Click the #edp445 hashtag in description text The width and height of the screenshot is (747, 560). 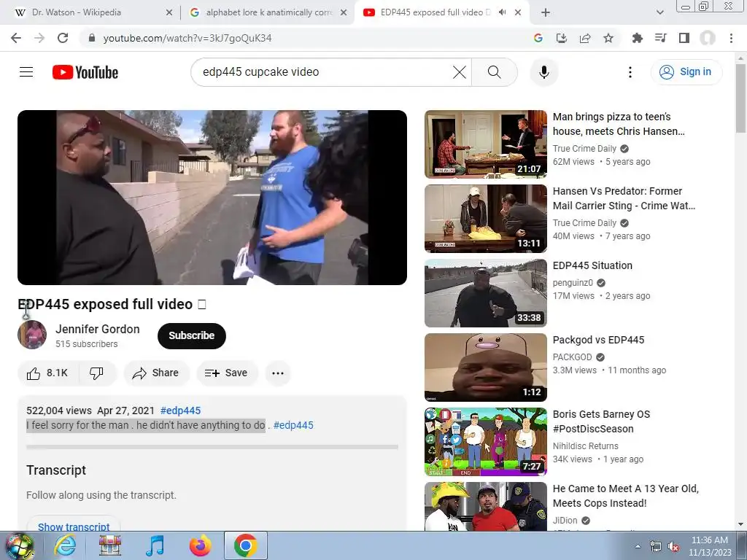point(293,425)
